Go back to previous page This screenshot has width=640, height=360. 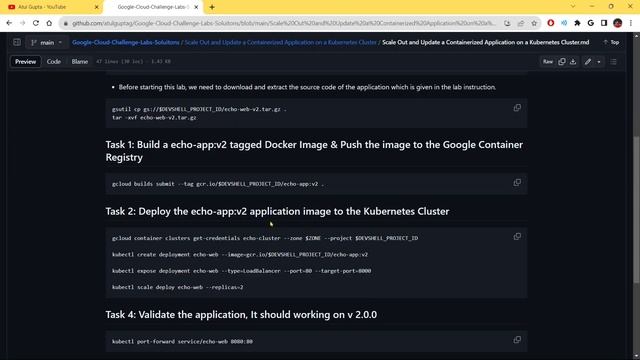tap(9, 23)
